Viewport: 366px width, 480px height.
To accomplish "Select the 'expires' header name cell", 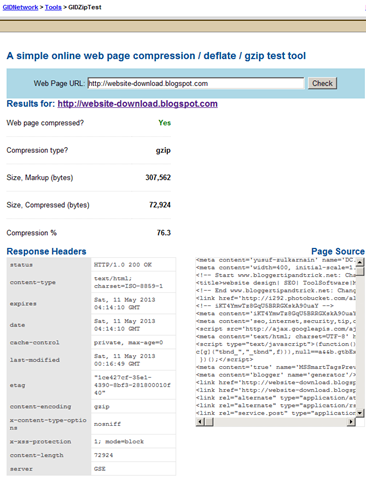I will point(49,304).
